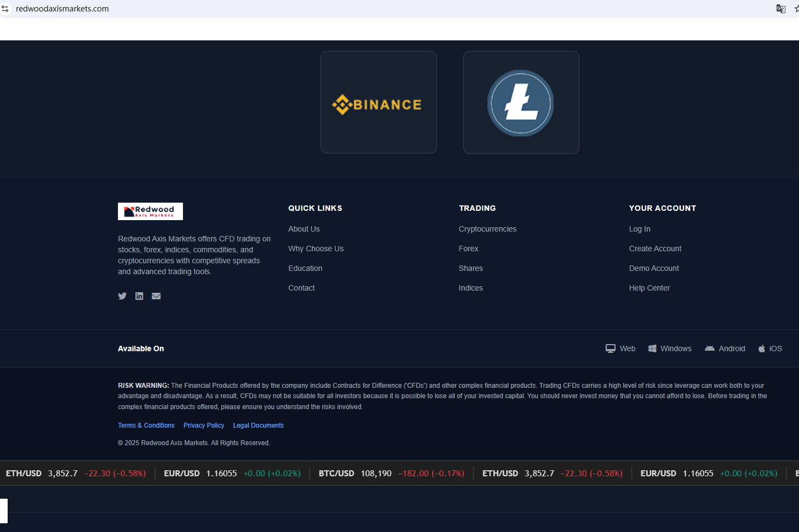Click the Litecoin logo card

click(521, 102)
